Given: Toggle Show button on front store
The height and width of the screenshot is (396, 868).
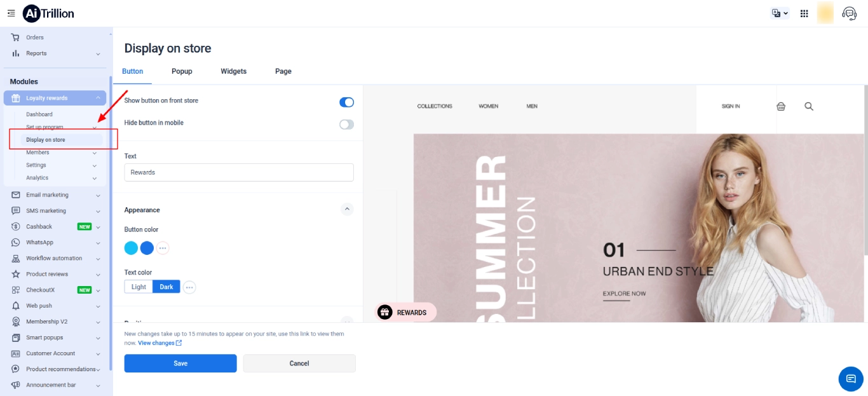Looking at the screenshot, I should tap(346, 102).
